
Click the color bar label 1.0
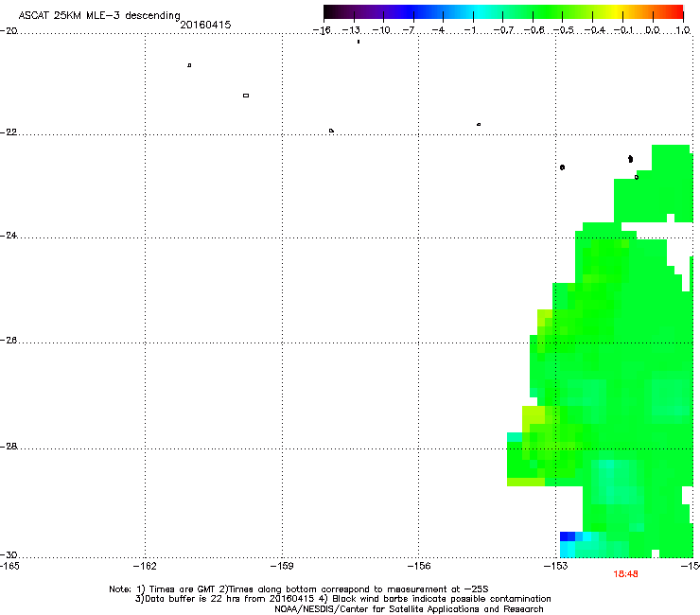coord(683,30)
